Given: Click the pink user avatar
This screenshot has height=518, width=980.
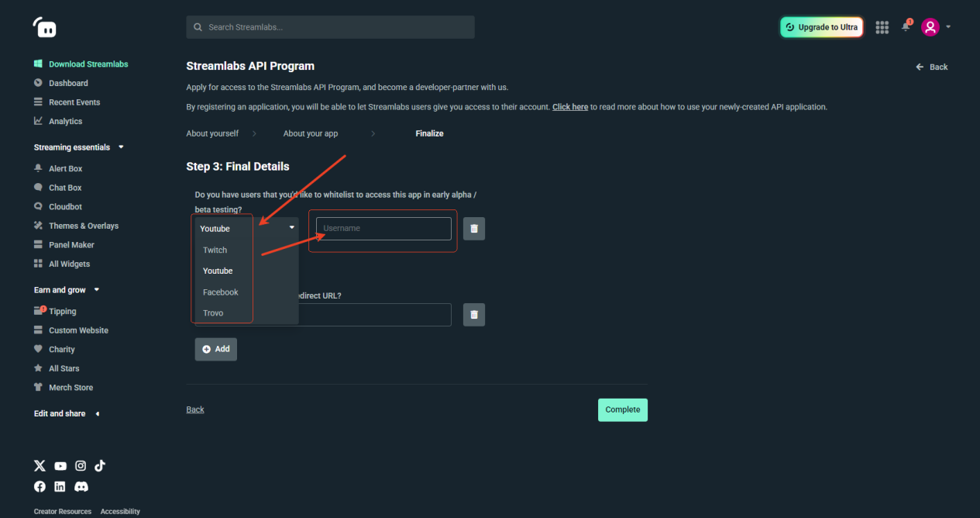Looking at the screenshot, I should (930, 27).
